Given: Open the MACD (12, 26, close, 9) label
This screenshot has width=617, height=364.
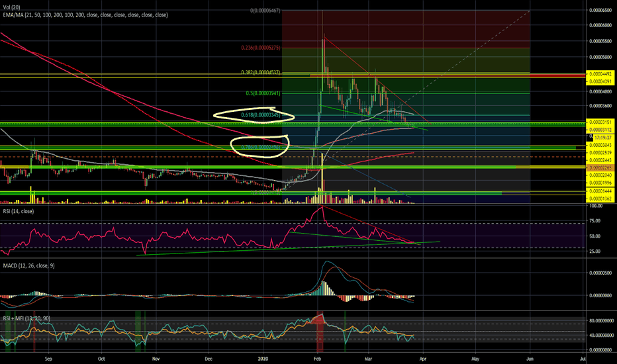Looking at the screenshot, I should (28, 265).
